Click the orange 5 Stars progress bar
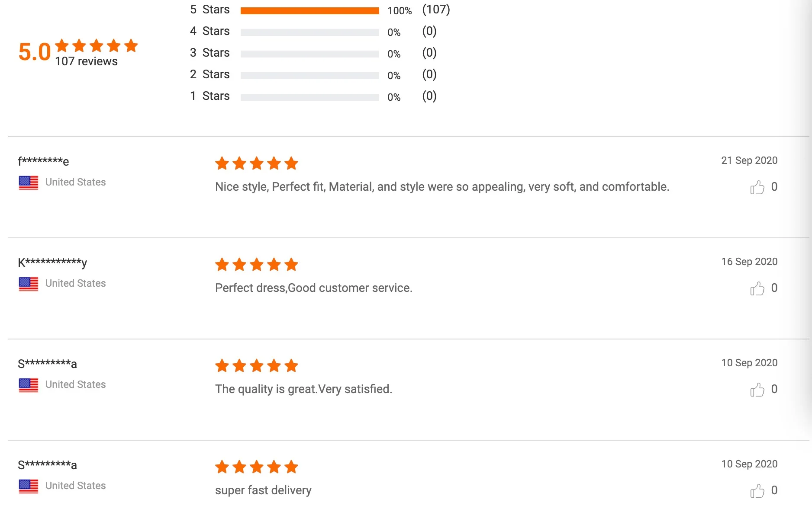812x512 pixels. 309,11
